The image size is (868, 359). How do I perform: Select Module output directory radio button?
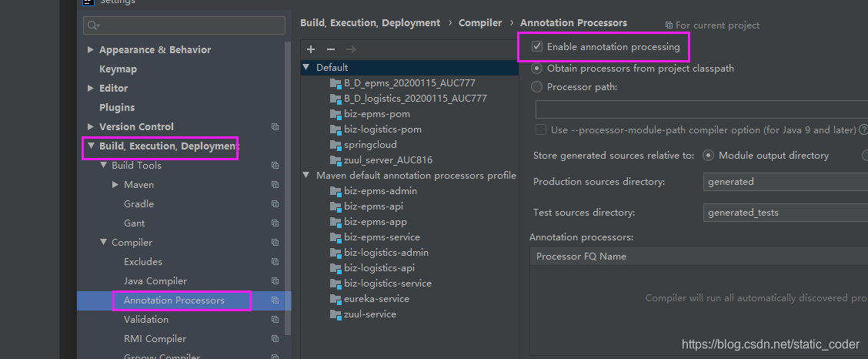[709, 156]
